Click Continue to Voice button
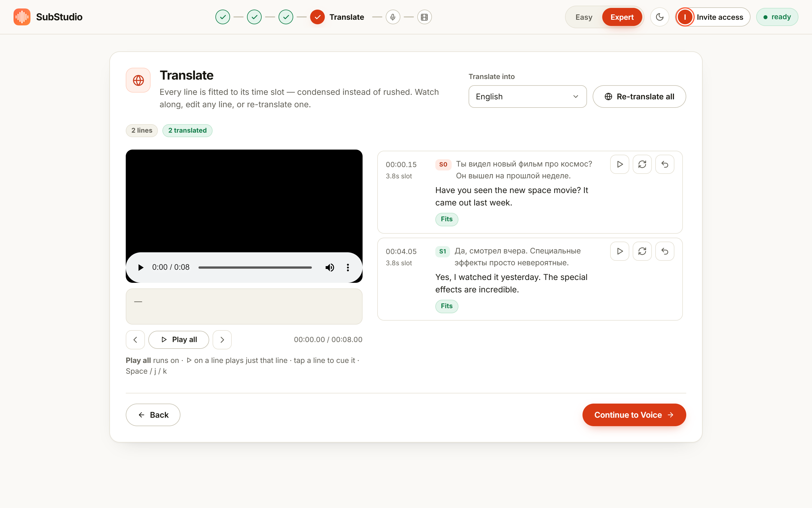The width and height of the screenshot is (812, 508). pyautogui.click(x=634, y=415)
